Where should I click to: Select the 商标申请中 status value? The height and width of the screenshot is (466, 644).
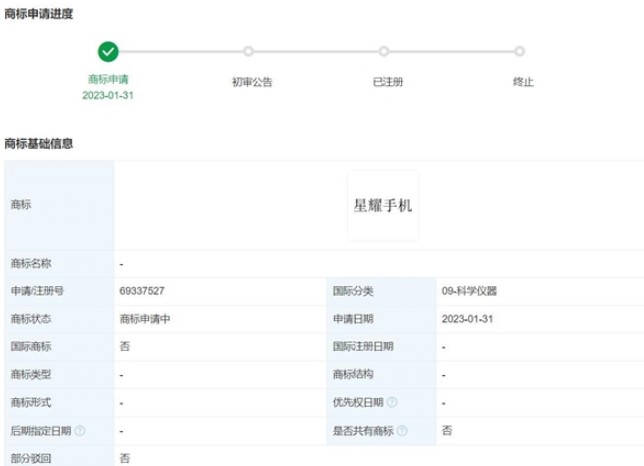point(145,319)
